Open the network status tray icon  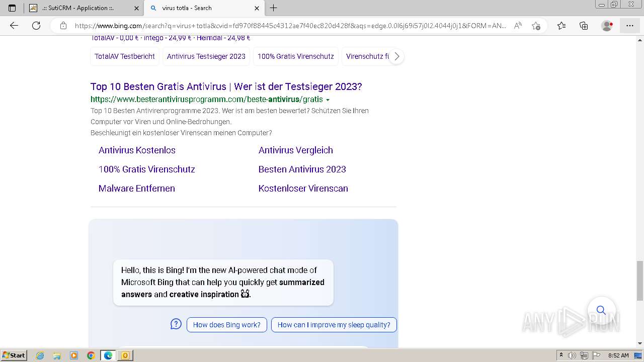click(584, 355)
